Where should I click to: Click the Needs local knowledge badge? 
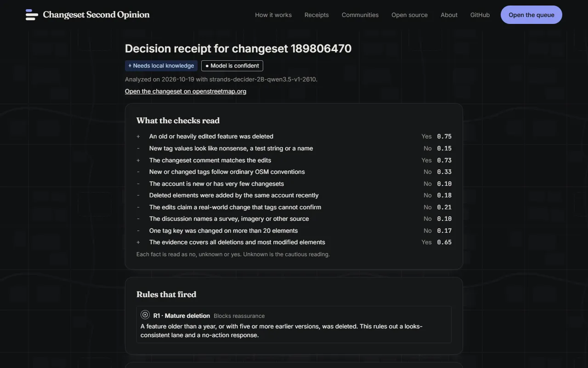tap(161, 66)
